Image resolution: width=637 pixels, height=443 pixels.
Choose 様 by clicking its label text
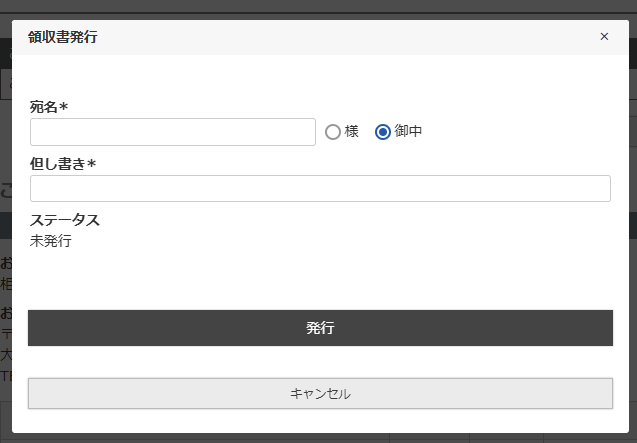(x=352, y=131)
